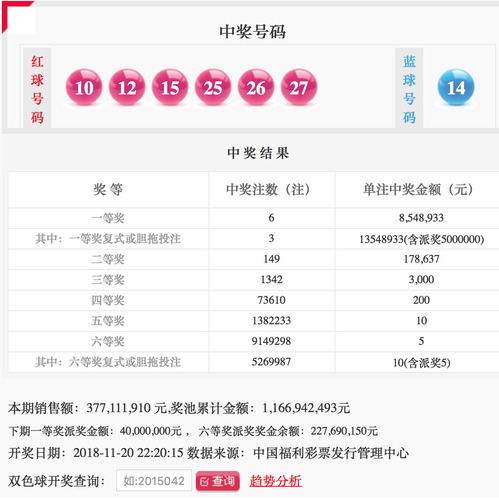Click the 查询 search button
Screen dimensions: 499x500
(x=218, y=481)
